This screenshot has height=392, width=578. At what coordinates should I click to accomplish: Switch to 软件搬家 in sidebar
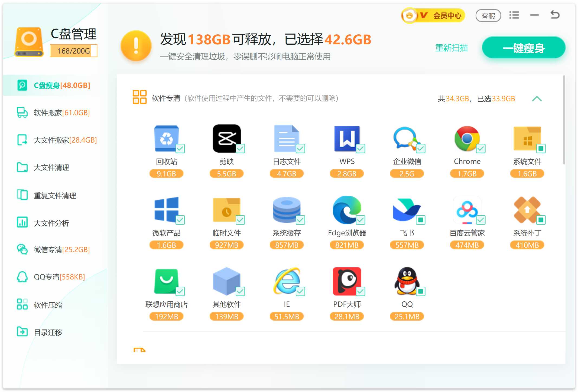[55, 113]
